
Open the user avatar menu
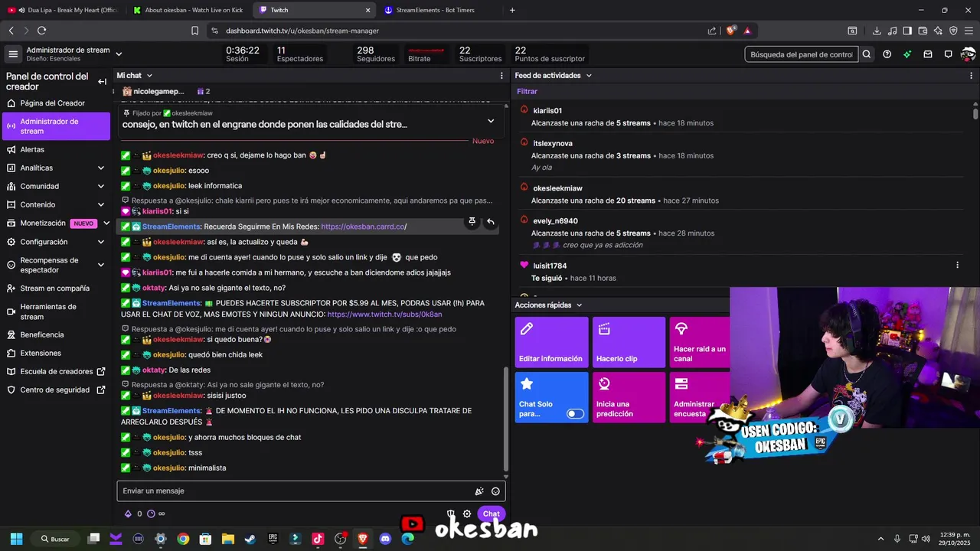(x=968, y=54)
